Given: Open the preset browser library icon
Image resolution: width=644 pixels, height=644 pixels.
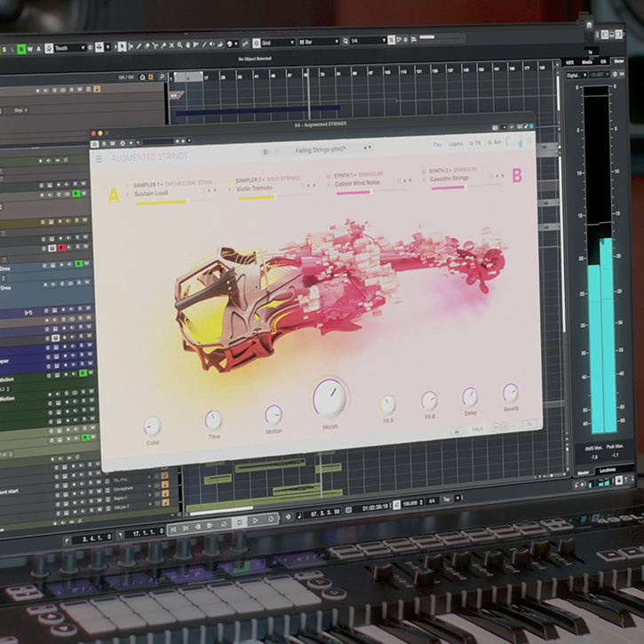Looking at the screenshot, I should point(266,153).
